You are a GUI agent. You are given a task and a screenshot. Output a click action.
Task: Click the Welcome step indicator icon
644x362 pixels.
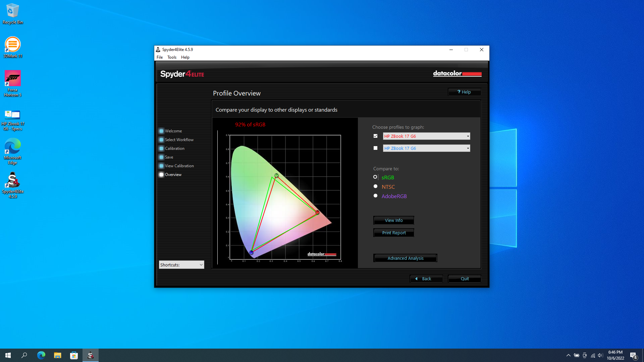click(161, 131)
